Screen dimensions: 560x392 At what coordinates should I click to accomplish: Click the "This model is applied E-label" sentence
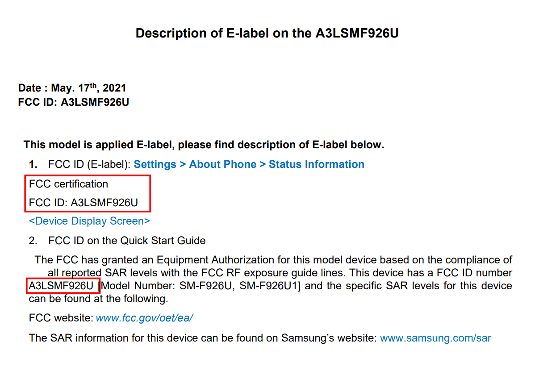204,145
